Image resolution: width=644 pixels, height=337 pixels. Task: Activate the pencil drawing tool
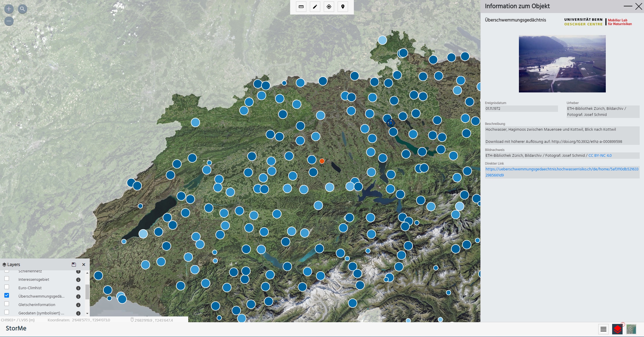[x=315, y=7]
